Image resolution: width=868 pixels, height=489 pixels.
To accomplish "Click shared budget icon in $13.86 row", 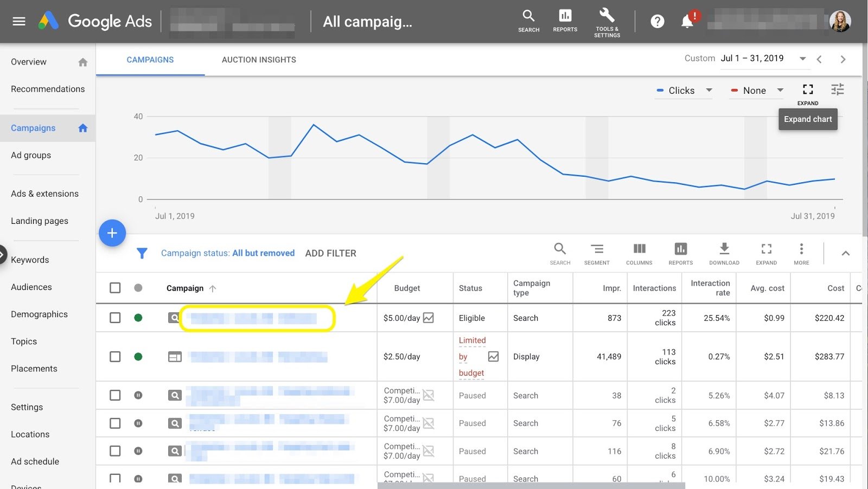I will pos(429,423).
